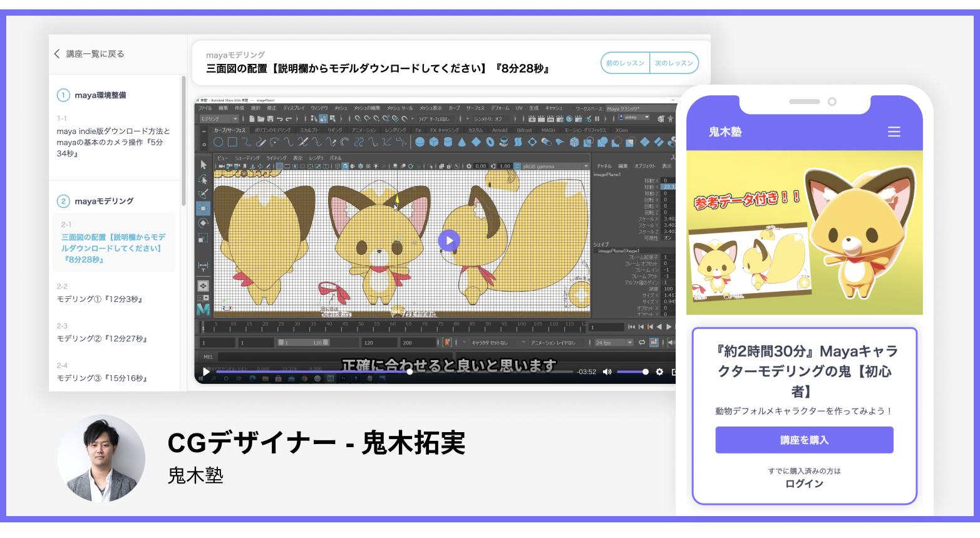Create a sphere from the shelf icon

(x=420, y=142)
